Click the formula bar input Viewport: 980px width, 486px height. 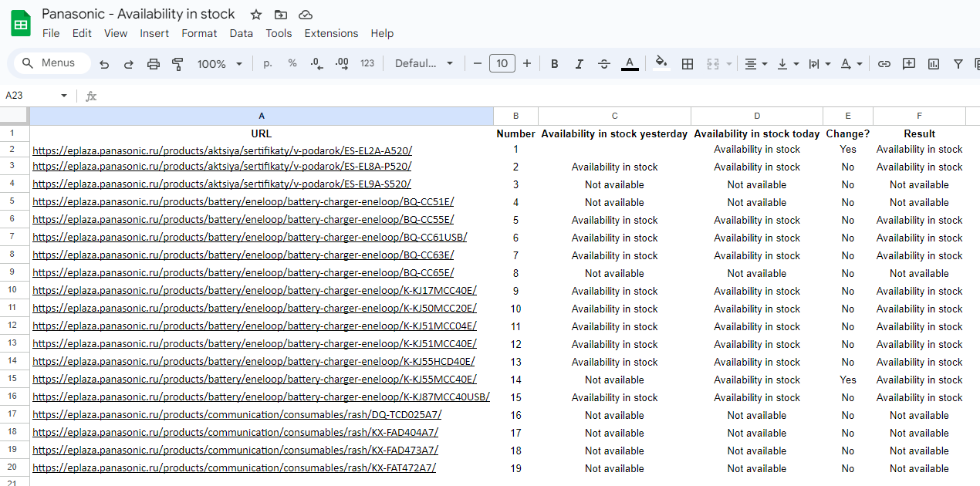tap(540, 96)
